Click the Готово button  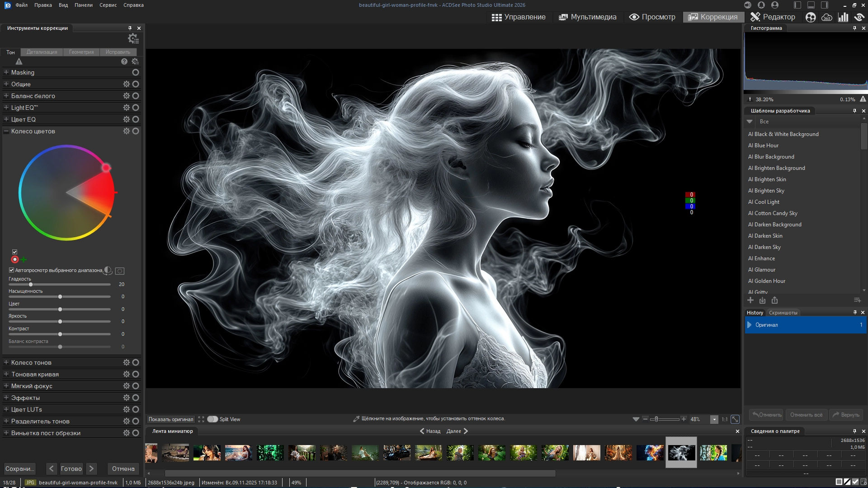click(x=71, y=469)
